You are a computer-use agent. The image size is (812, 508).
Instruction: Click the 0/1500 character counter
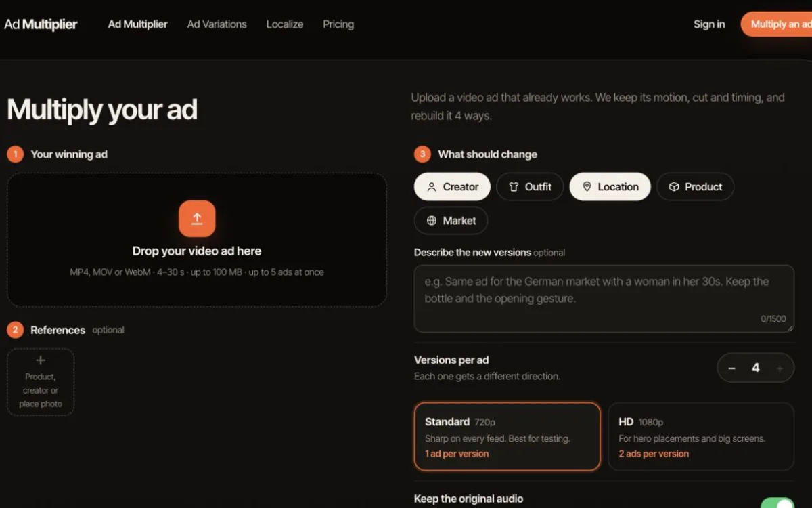coord(773,318)
